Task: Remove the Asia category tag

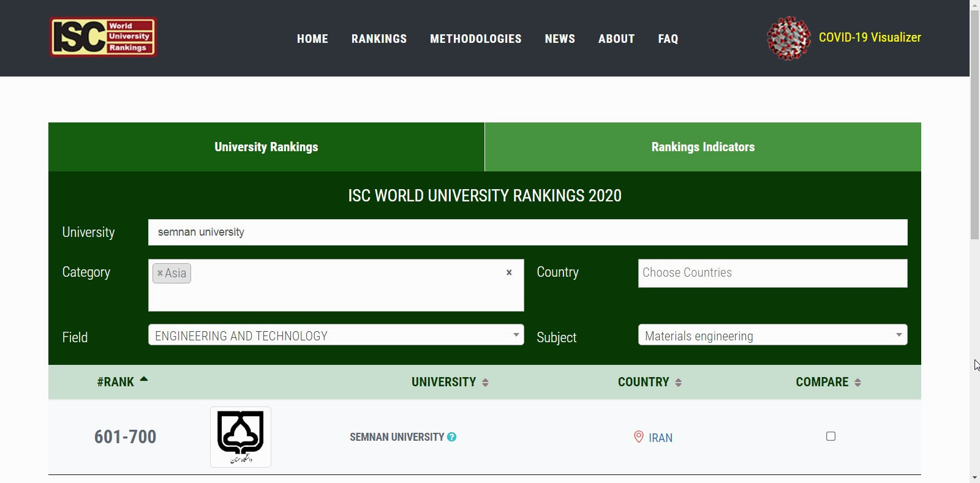Action: [x=160, y=273]
